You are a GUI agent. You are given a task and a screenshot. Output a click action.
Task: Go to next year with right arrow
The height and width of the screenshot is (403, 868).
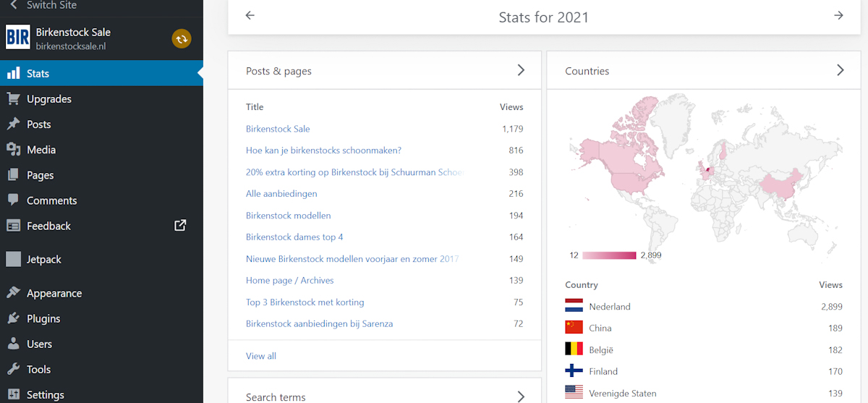pyautogui.click(x=838, y=15)
